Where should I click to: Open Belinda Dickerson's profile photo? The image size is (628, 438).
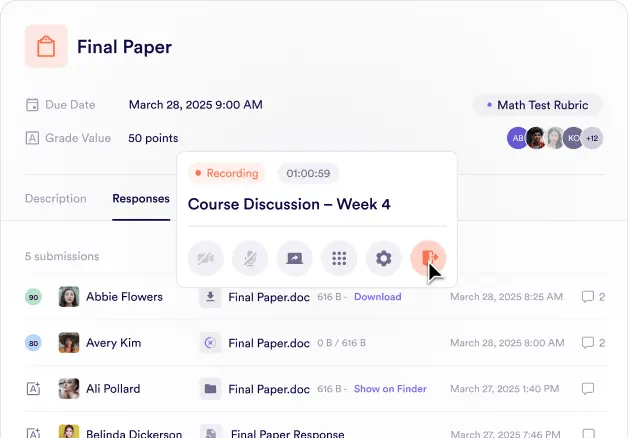click(69, 432)
